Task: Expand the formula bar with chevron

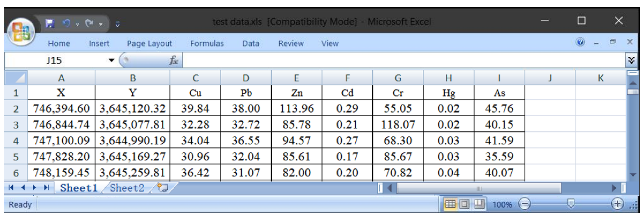Action: [x=631, y=60]
